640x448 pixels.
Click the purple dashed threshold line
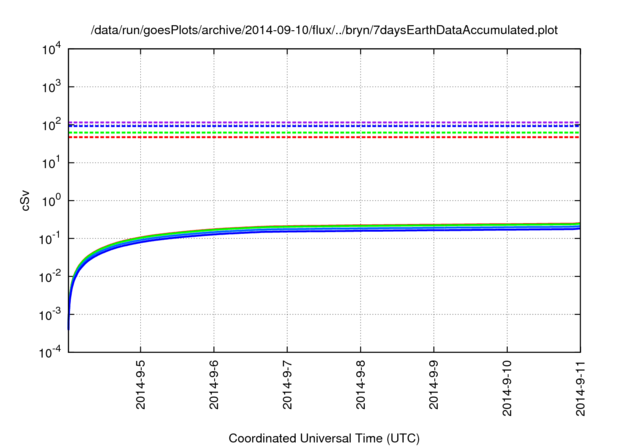324,122
